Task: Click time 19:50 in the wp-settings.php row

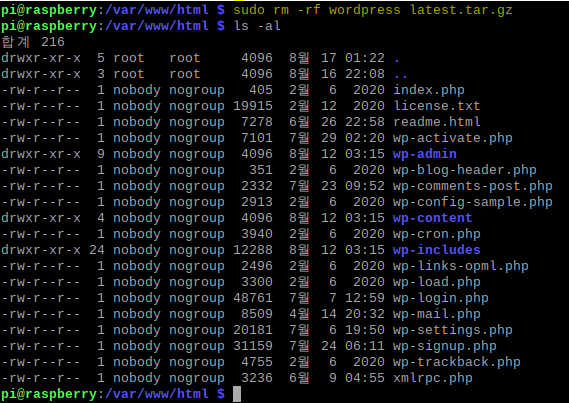Action: [x=365, y=330]
